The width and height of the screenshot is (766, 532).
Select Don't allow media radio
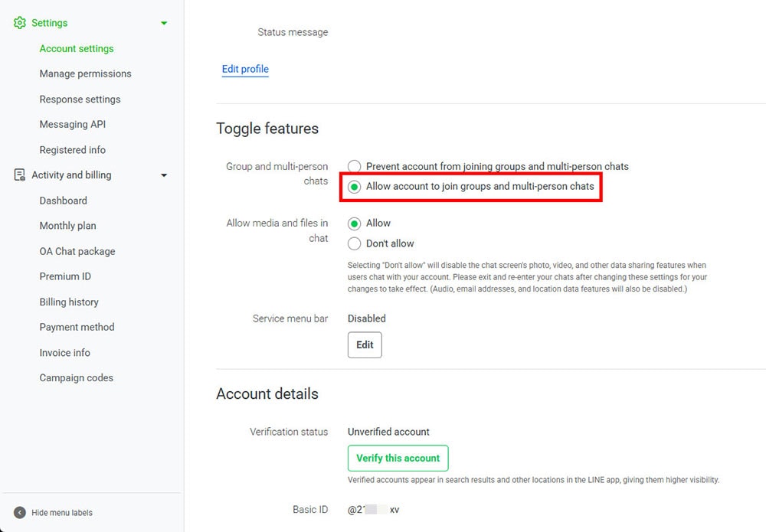pos(354,243)
